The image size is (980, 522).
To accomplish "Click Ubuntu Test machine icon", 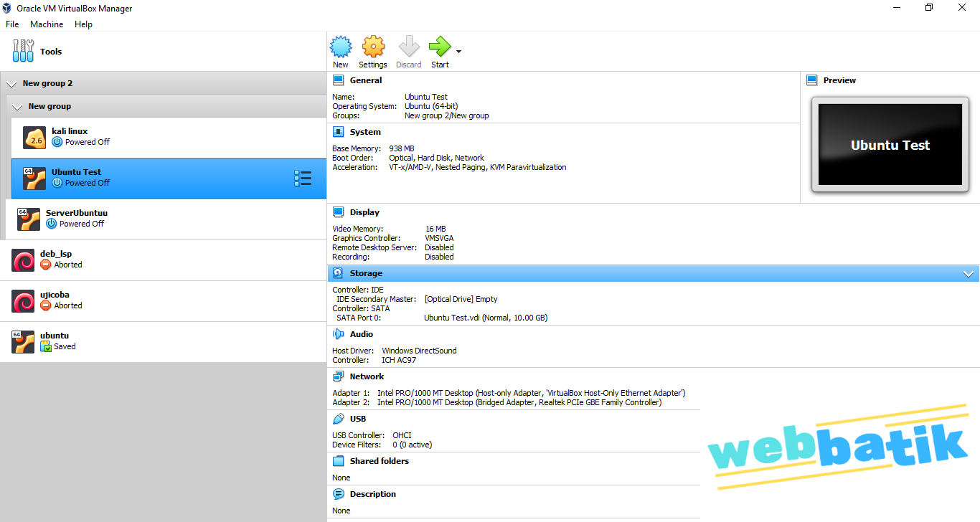I will pyautogui.click(x=34, y=179).
